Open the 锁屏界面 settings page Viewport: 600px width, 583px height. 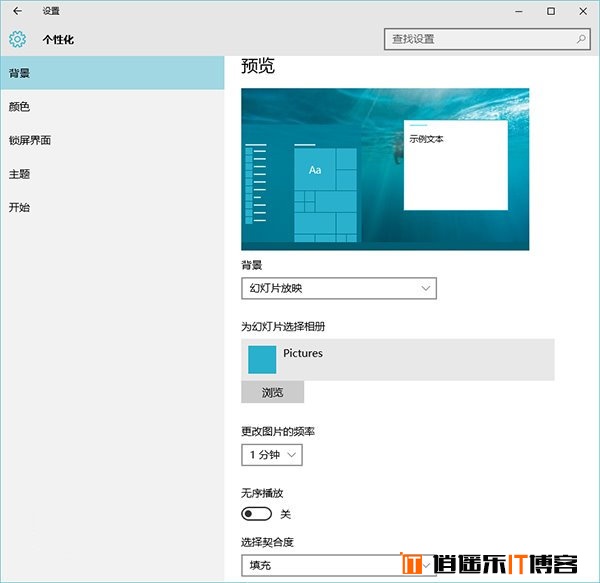[112, 140]
